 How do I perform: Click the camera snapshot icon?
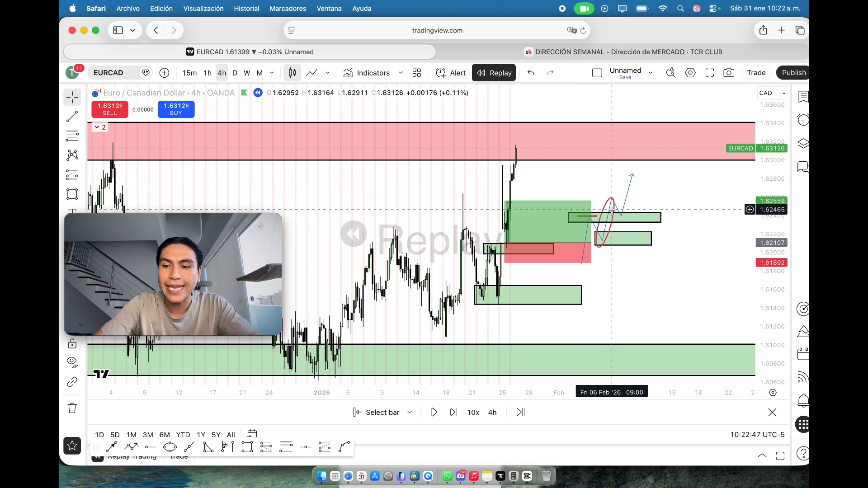pyautogui.click(x=729, y=73)
